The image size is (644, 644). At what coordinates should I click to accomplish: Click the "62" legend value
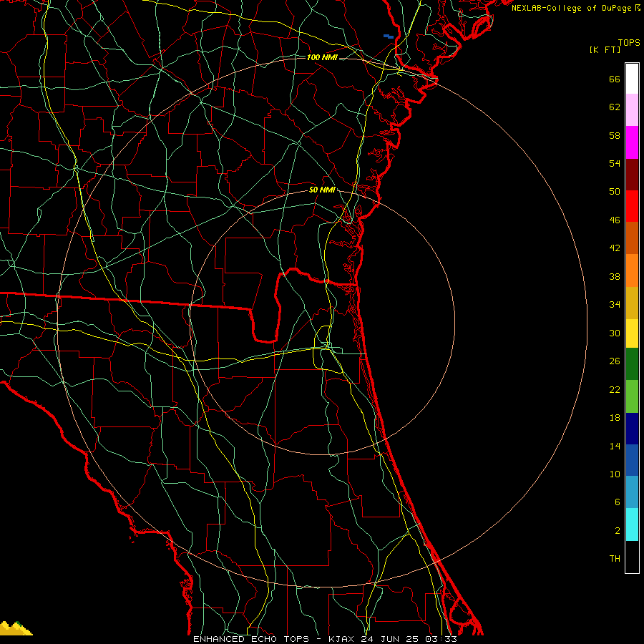(x=615, y=107)
